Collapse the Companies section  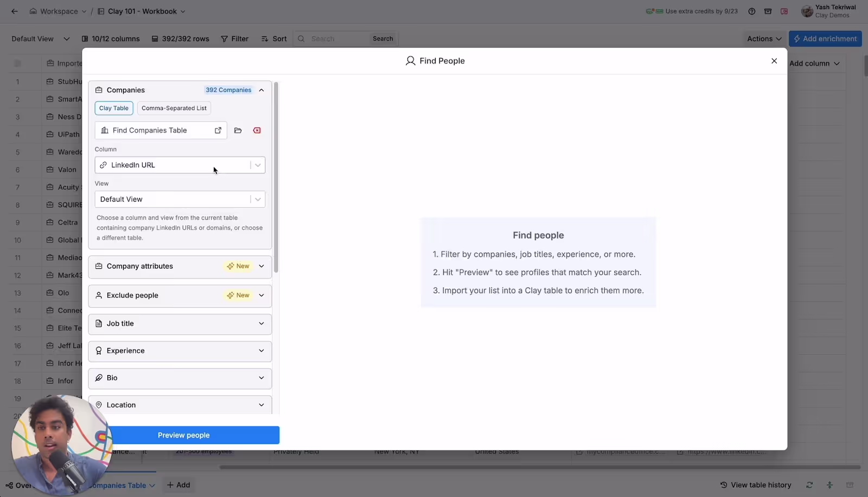tap(261, 91)
